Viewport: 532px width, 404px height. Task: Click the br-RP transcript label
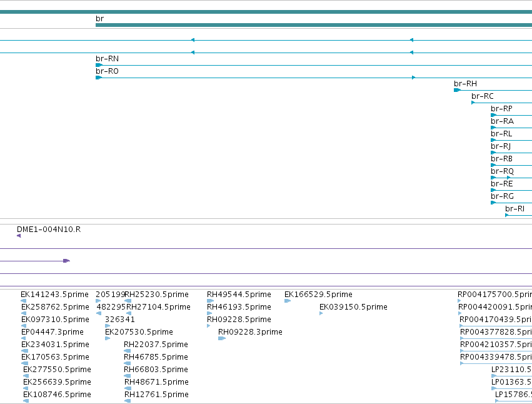pos(501,109)
